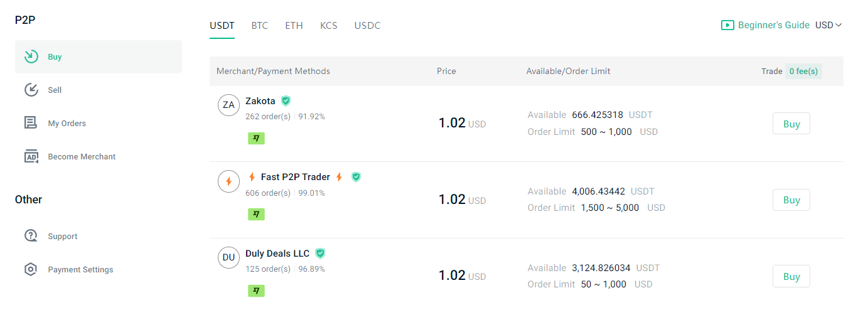Click Fast P2P Trader's lightning avatar
Screen dimensions: 868x310
pyautogui.click(x=228, y=181)
